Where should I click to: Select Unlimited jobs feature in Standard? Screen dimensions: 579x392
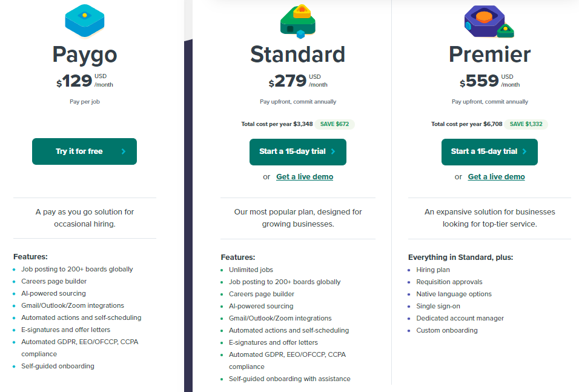pyautogui.click(x=251, y=270)
